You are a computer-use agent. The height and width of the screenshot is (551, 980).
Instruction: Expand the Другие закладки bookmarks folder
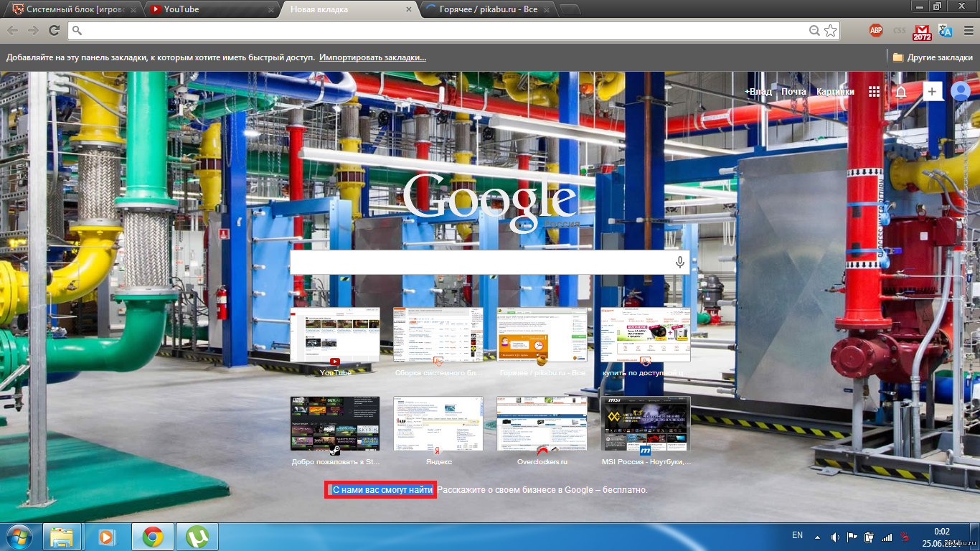(x=933, y=57)
